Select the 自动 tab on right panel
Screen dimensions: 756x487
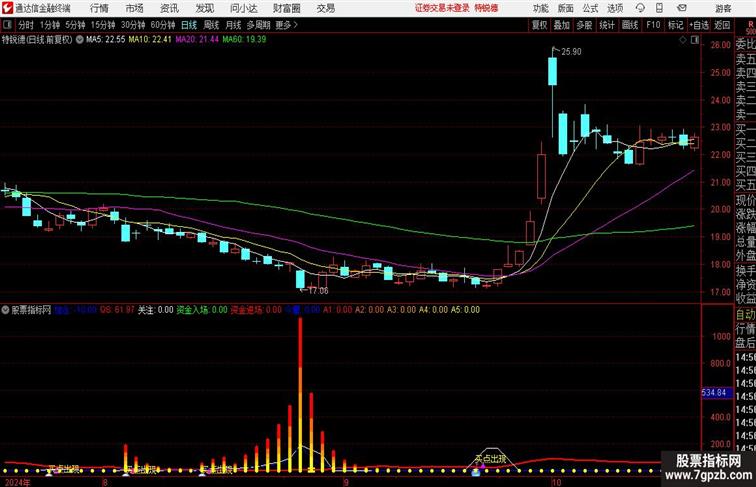click(745, 315)
